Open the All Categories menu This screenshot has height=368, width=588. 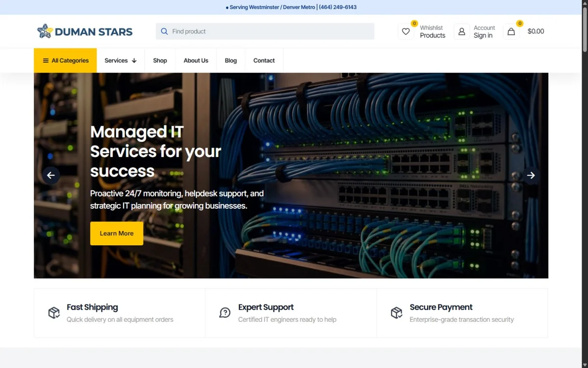pos(65,61)
